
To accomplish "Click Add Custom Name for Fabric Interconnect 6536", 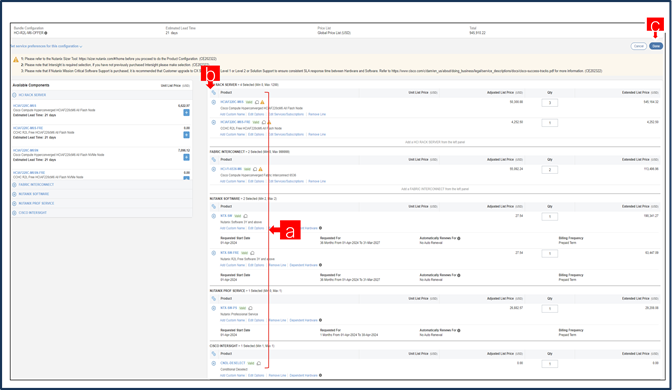I will pyautogui.click(x=232, y=181).
